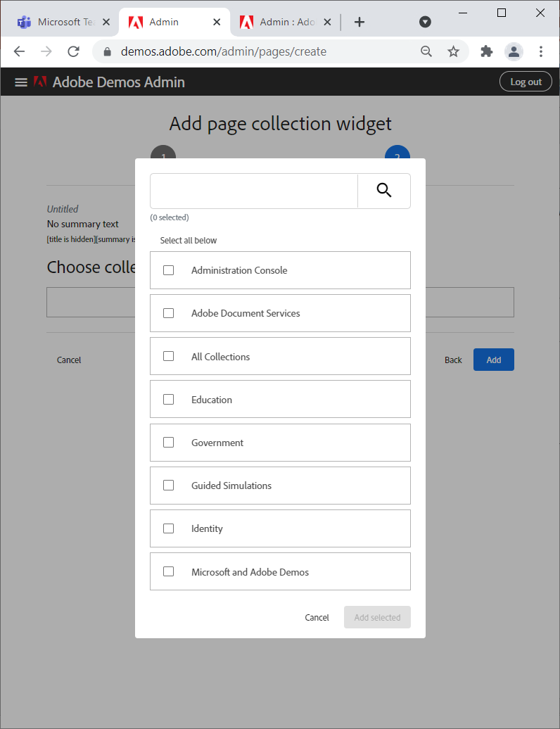Click the Adobe Demos Admin title
This screenshot has width=560, height=729.
point(118,82)
